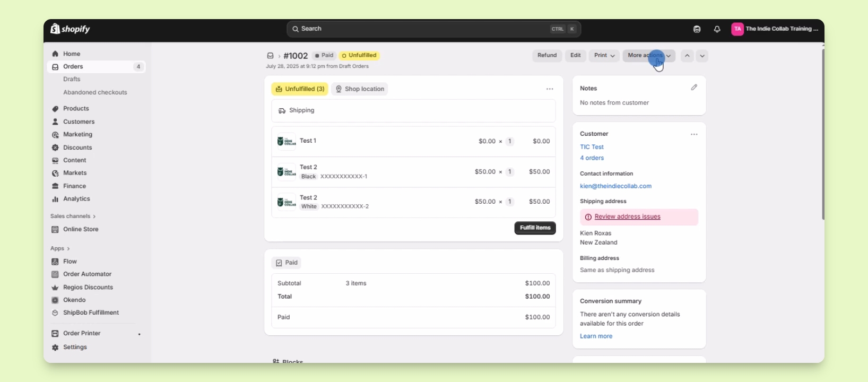Open the Discounts page label

click(x=77, y=147)
